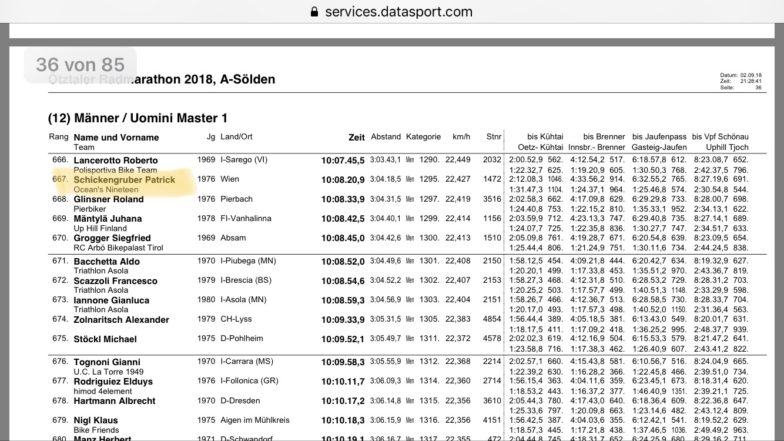Select highlighted name 'Schickengruber Patrick'
This screenshot has height=441, width=784.
124,180
